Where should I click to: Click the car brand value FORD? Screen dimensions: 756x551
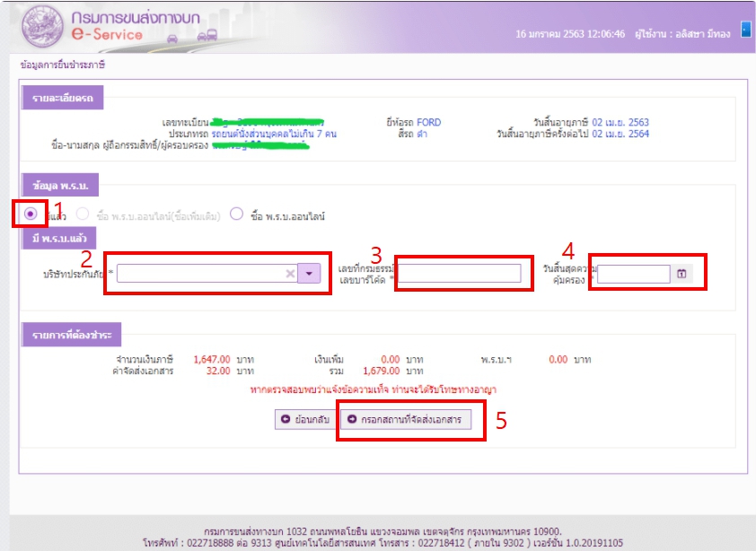(428, 122)
